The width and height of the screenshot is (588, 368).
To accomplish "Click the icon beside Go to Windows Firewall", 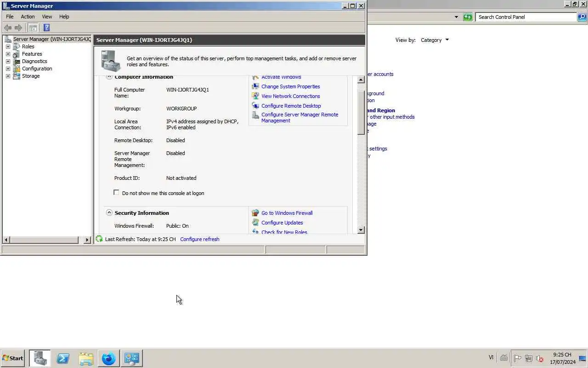I will coord(255,213).
